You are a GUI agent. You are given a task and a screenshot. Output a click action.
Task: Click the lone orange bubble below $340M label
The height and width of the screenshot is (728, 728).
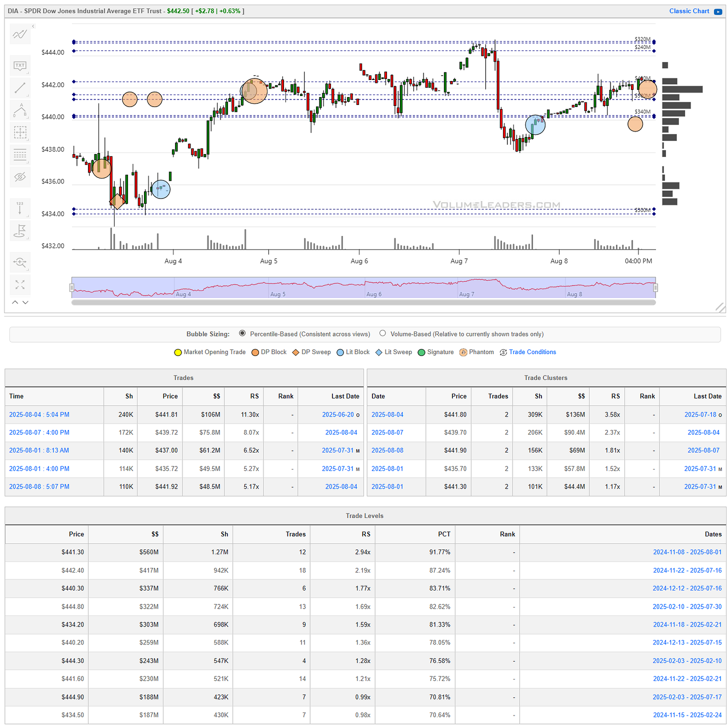coord(635,123)
